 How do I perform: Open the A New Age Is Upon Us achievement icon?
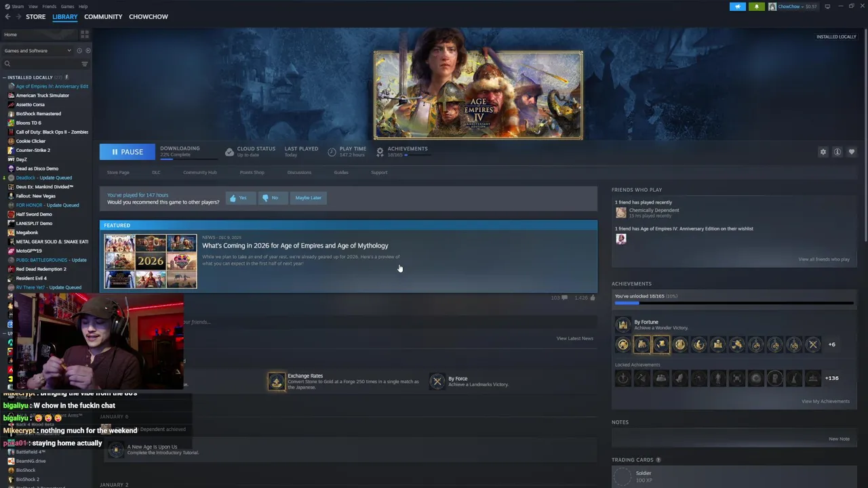(116, 449)
